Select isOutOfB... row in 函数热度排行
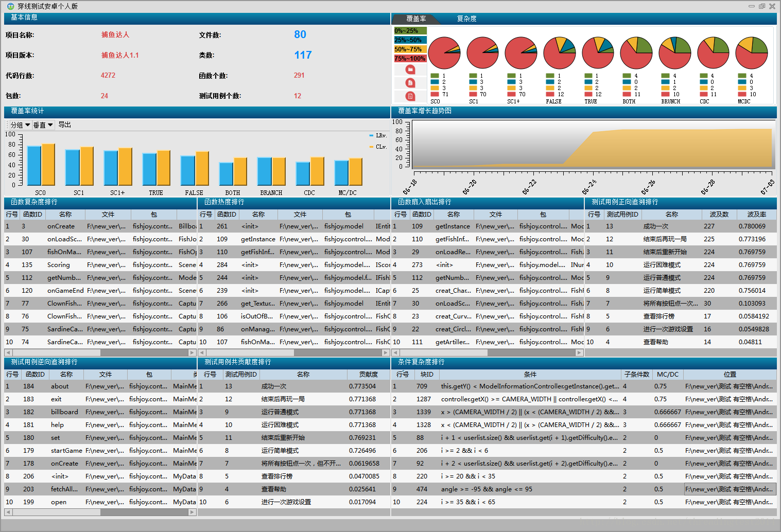Screen dimensions: 781x532 pyautogui.click(x=294, y=316)
